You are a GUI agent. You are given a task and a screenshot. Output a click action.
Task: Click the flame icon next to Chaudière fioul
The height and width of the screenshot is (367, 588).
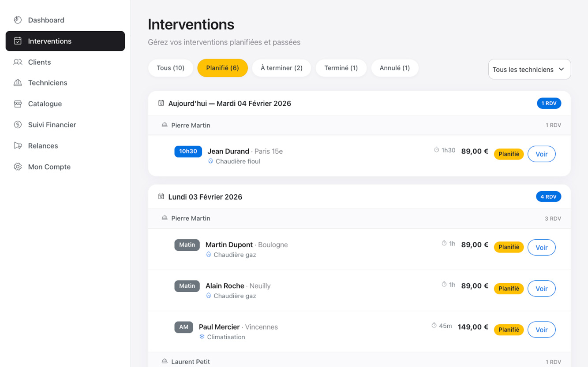tap(211, 161)
